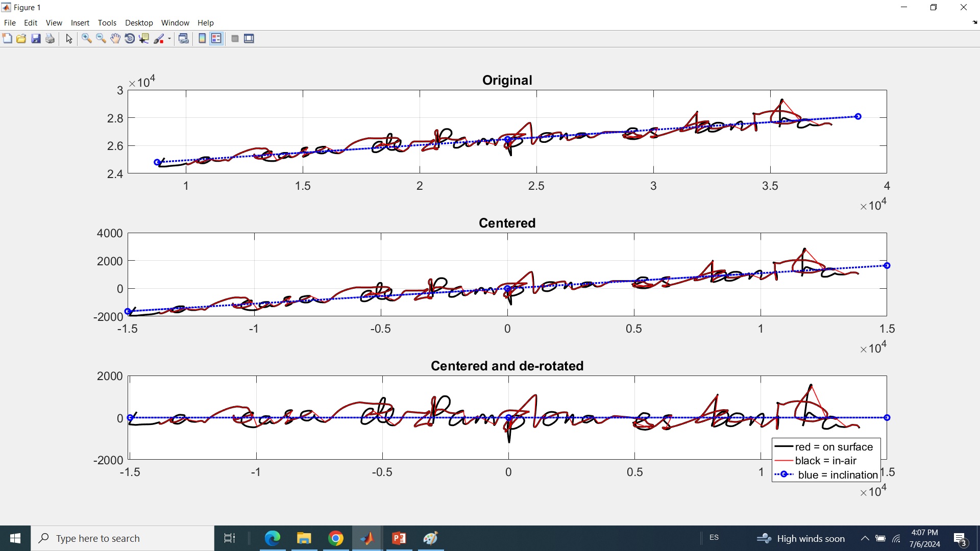The width and height of the screenshot is (980, 551).
Task: Click the Show Plot Tools and Dock icon
Action: click(x=249, y=39)
